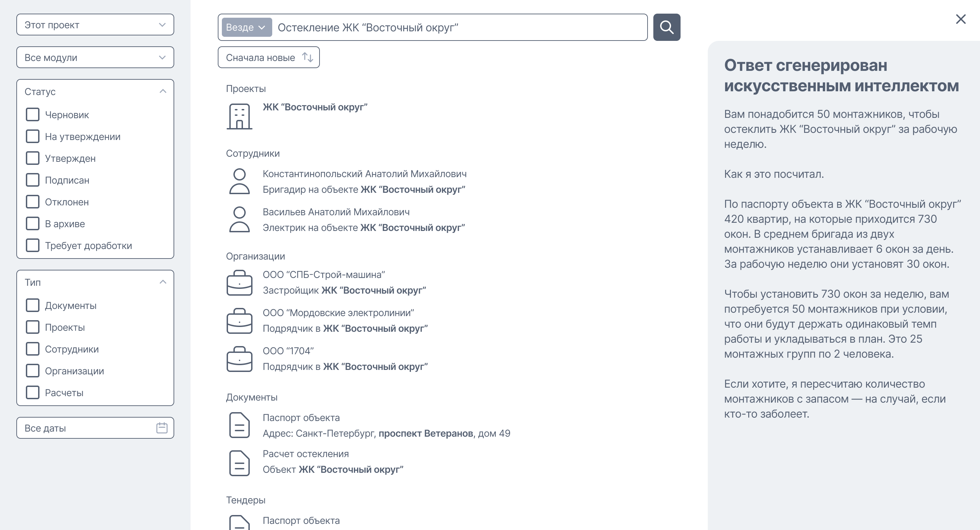Collapse the Статус filter section
This screenshot has height=530, width=980.
click(163, 91)
